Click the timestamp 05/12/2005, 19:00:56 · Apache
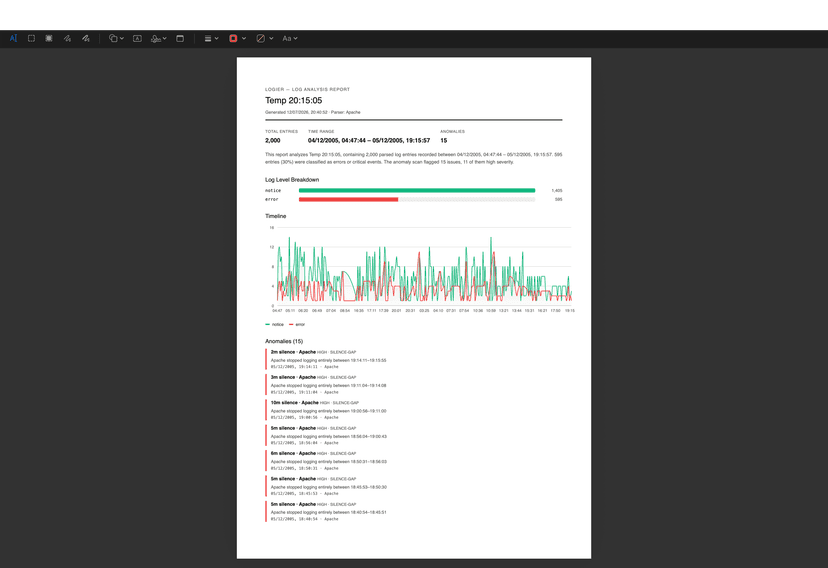The width and height of the screenshot is (828, 568). click(x=305, y=417)
